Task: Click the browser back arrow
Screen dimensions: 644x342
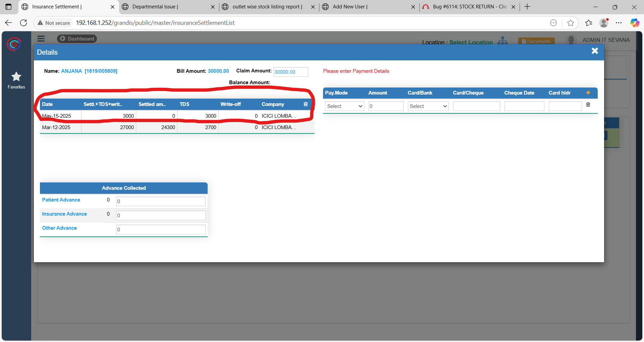Action: (8, 23)
